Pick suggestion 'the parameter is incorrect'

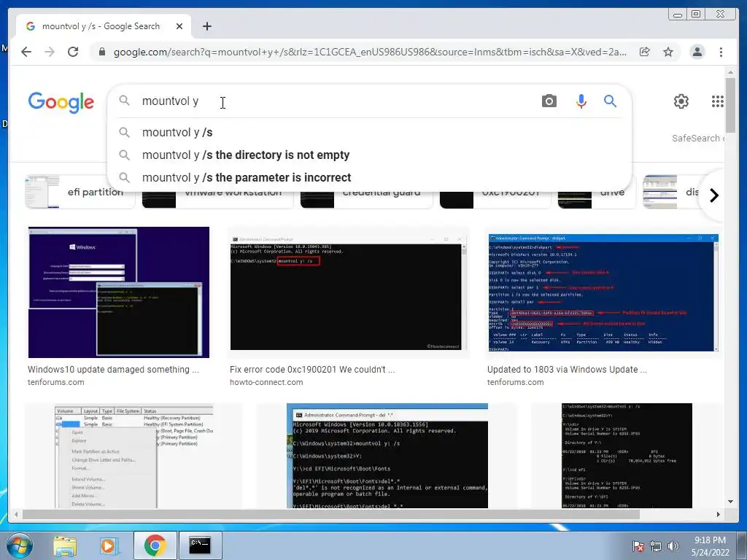[x=369, y=177]
